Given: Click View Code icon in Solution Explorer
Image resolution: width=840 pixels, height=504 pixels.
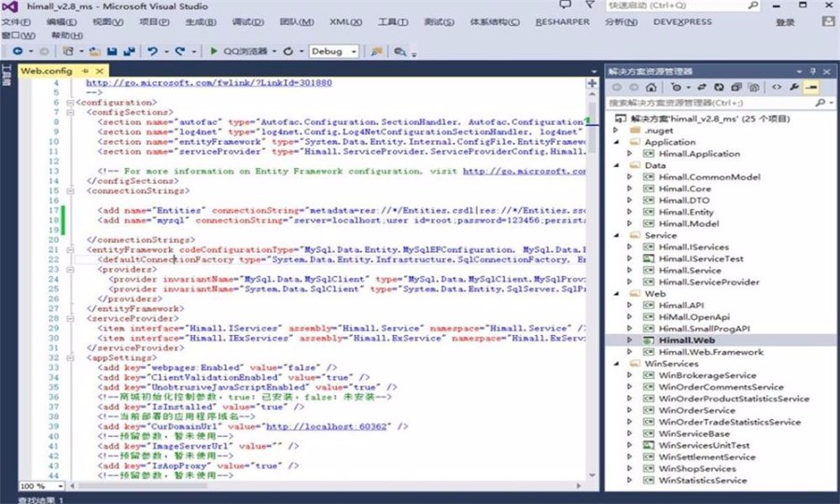Looking at the screenshot, I should 777,87.
